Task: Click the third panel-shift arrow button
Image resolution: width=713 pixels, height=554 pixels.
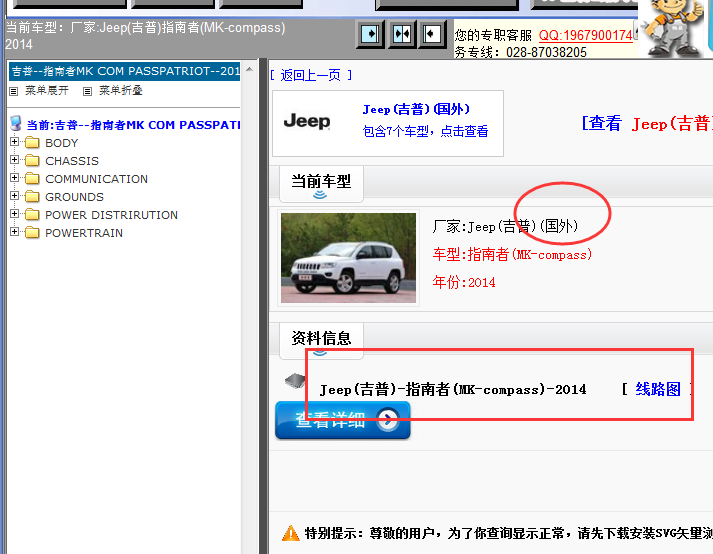Action: 432,34
